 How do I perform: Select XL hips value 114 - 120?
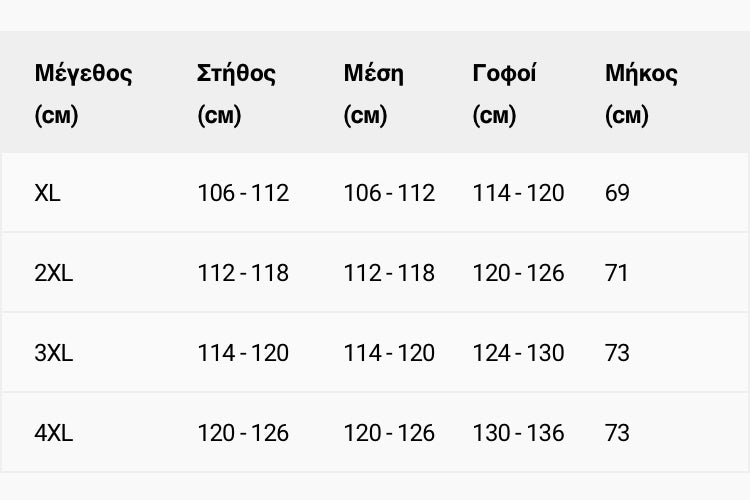pos(518,193)
